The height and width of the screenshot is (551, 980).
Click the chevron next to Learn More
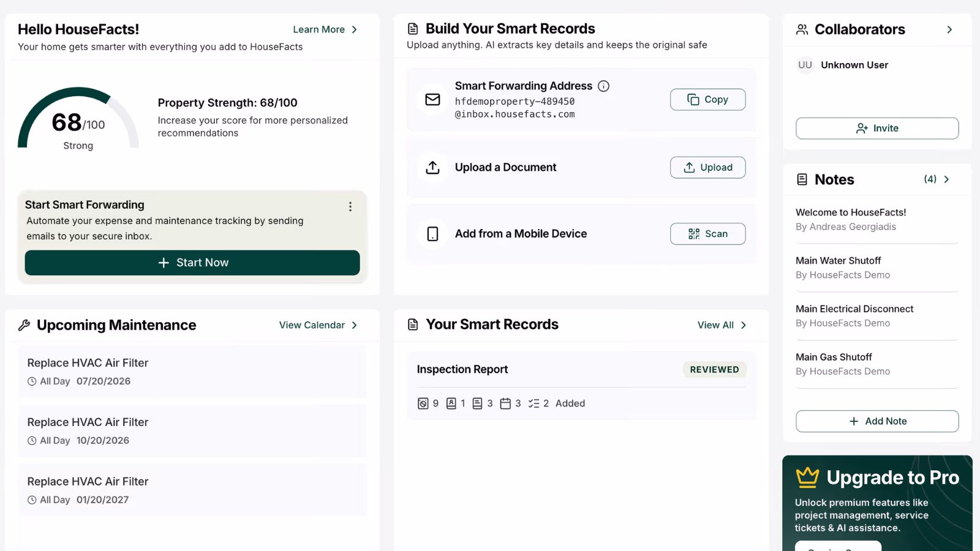tap(355, 29)
